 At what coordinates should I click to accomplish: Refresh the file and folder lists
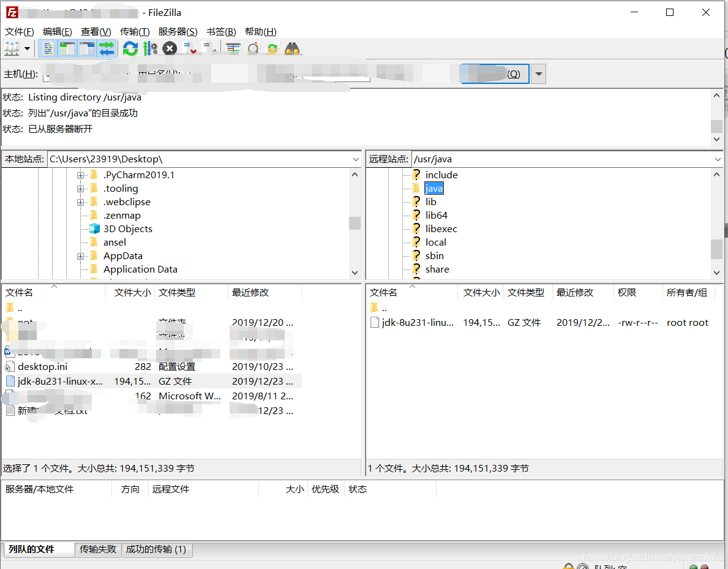[130, 48]
